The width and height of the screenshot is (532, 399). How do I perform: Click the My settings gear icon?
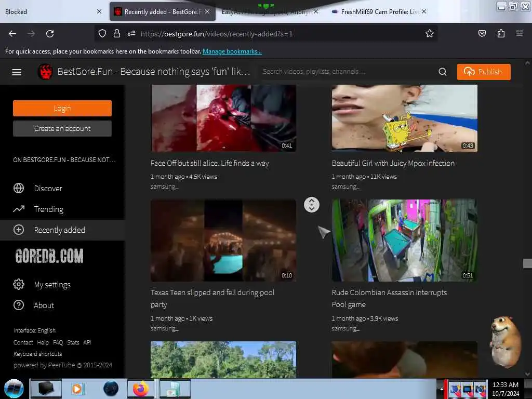pos(19,284)
